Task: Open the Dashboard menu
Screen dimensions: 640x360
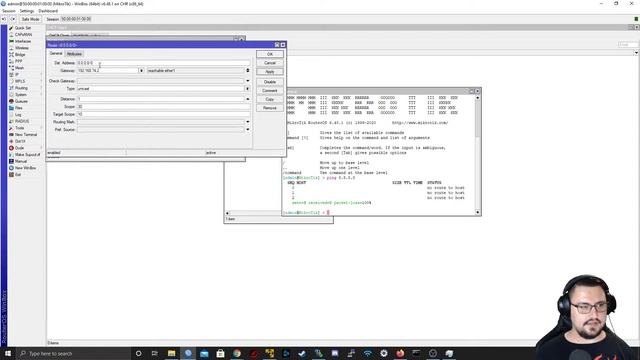Action: [48, 11]
